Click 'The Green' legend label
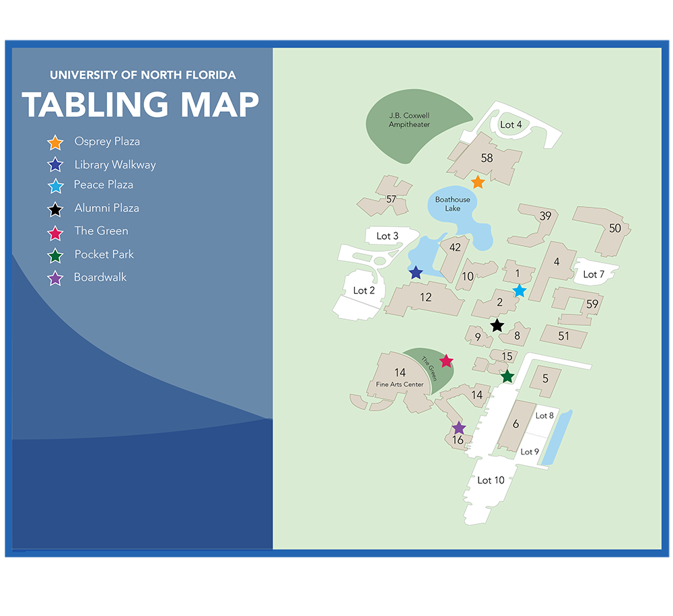The width and height of the screenshot is (673, 616). coord(102,231)
